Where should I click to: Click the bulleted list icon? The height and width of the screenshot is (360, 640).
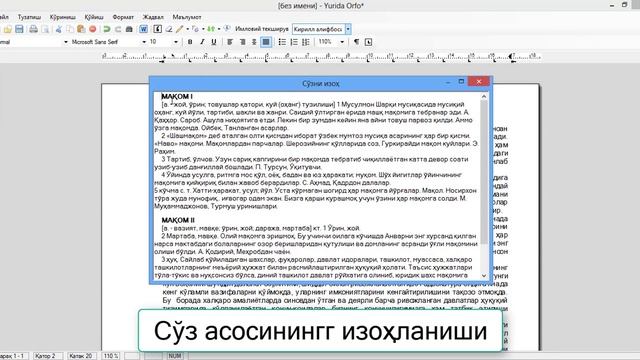[x=282, y=42]
